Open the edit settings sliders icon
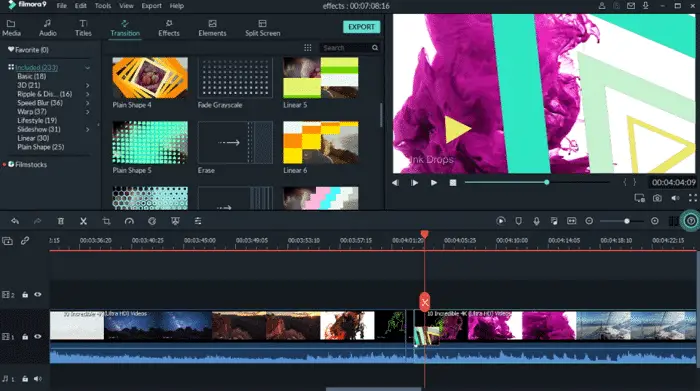700x391 pixels. tap(198, 221)
